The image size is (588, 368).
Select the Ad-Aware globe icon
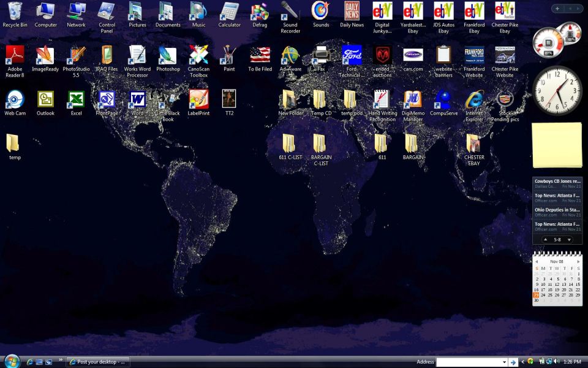[290, 55]
